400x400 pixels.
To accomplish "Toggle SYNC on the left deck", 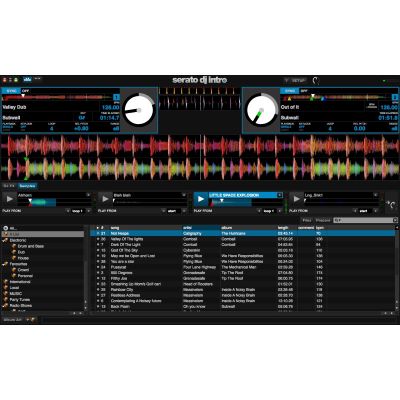I will (11, 91).
